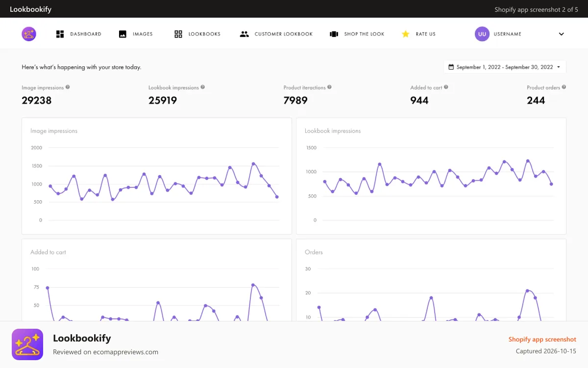Click the Lookbookify hanger logo in navbar
Screen dimensions: 588x368
(x=29, y=34)
